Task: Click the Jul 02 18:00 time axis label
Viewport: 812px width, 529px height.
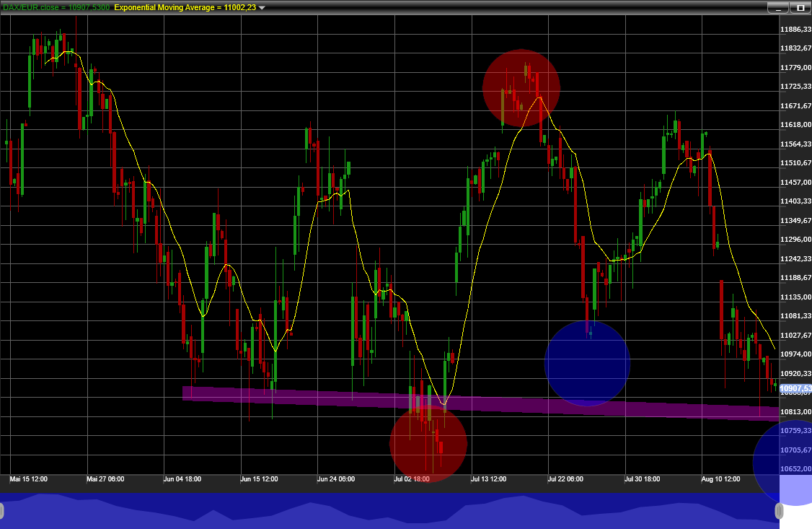Action: [x=412, y=478]
